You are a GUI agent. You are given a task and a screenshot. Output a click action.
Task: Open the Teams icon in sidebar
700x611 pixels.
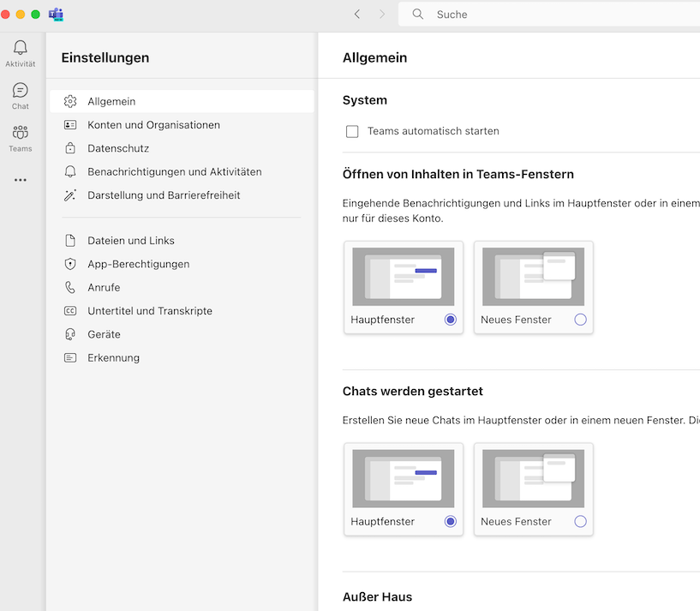click(21, 133)
